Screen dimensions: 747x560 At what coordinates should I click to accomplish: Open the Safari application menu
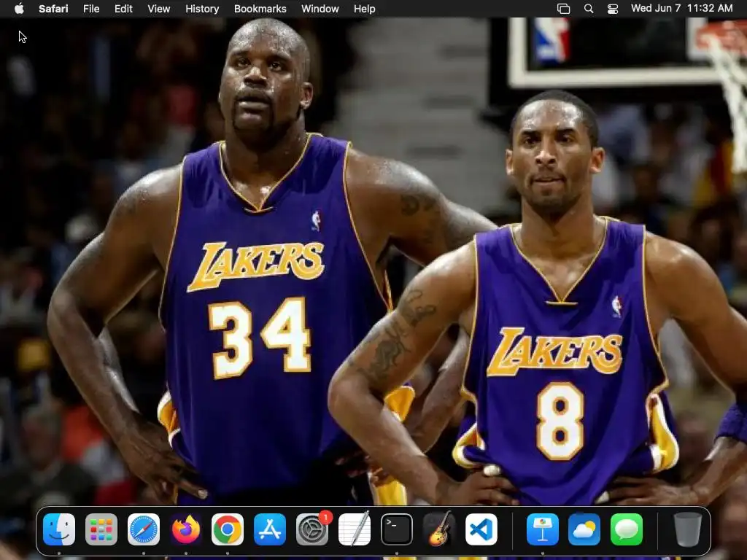pyautogui.click(x=53, y=9)
